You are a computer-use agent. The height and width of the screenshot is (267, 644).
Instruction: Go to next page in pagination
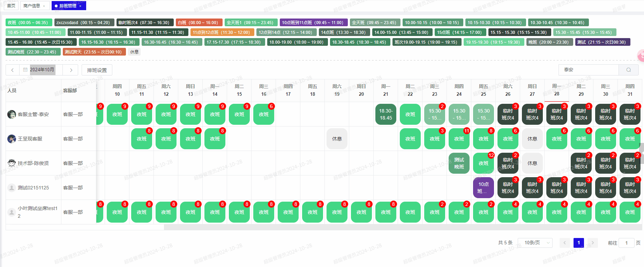[x=593, y=243]
